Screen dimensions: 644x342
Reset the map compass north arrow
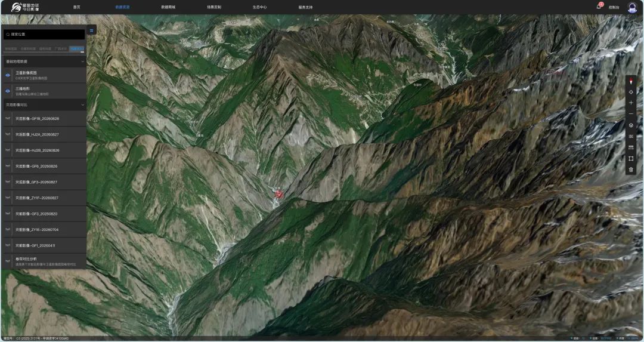coord(631,81)
